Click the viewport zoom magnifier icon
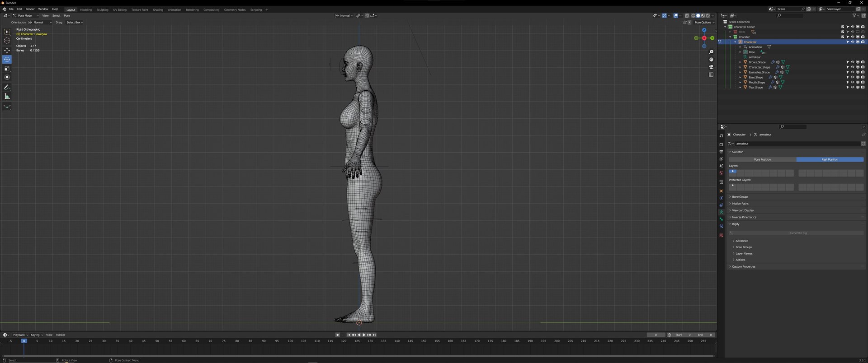Screen dimensions: 868x363 point(711,52)
